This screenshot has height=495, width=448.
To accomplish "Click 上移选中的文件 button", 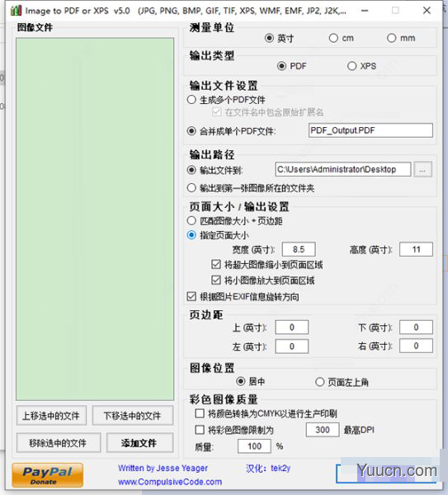I will pyautogui.click(x=51, y=416).
